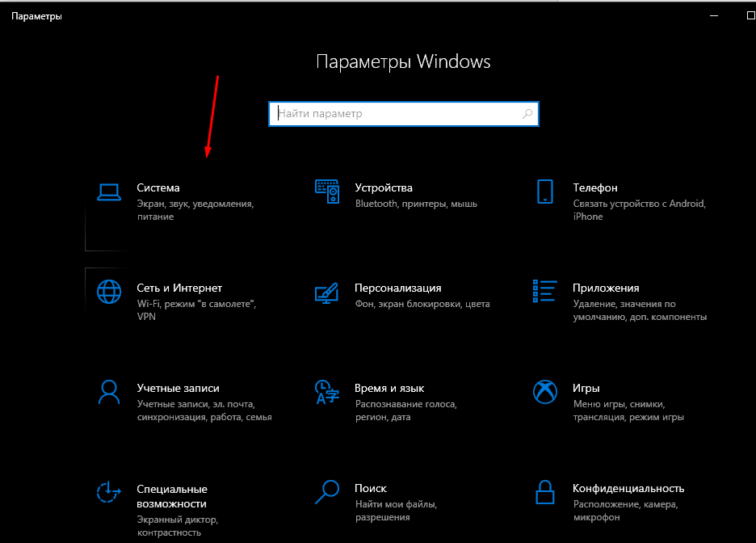Image resolution: width=756 pixels, height=543 pixels.
Task: Click the keyboard icon for Устройства
Action: [326, 192]
